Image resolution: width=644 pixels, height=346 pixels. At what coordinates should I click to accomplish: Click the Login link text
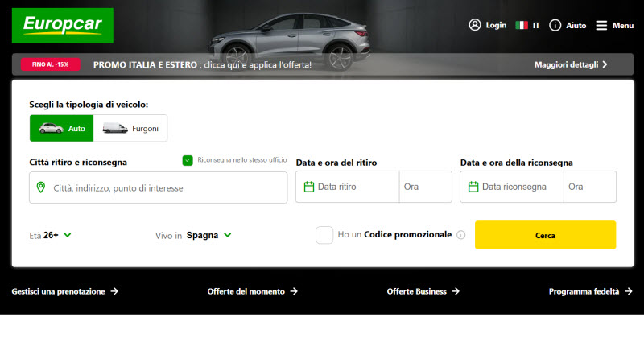(496, 26)
